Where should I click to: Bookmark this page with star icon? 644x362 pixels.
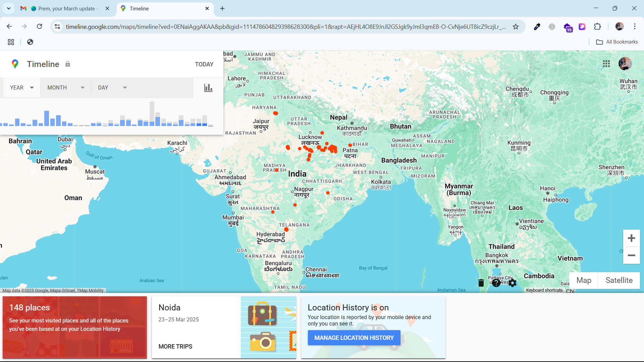[516, 26]
